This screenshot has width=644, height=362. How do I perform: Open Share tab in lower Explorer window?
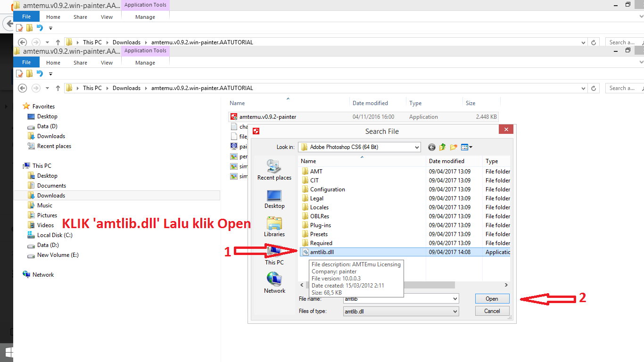80,63
